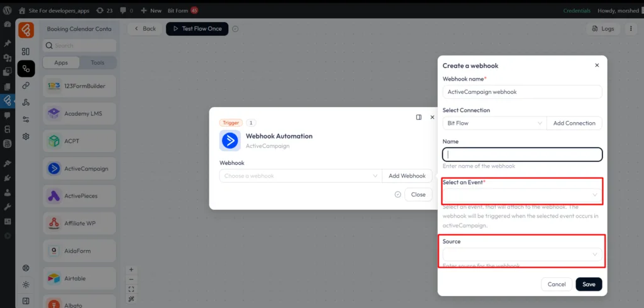This screenshot has width=644, height=308.
Task: Click the zoom out minus control on canvas
Action: [x=131, y=279]
